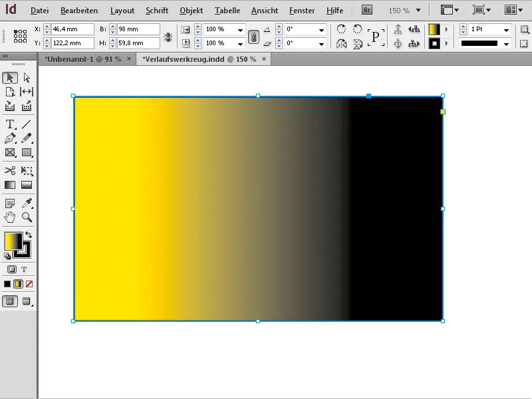The width and height of the screenshot is (532, 399).
Task: Switch to the Unbenannt-1 document tab
Action: 82,59
